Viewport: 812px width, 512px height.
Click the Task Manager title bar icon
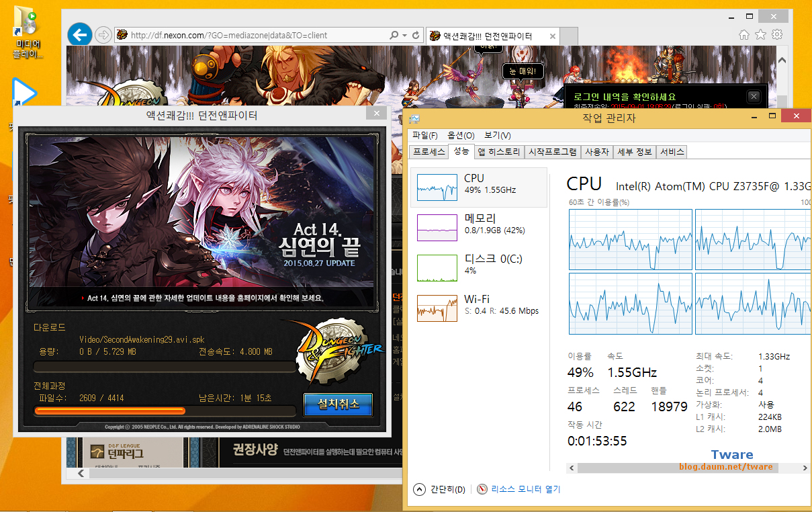(415, 118)
